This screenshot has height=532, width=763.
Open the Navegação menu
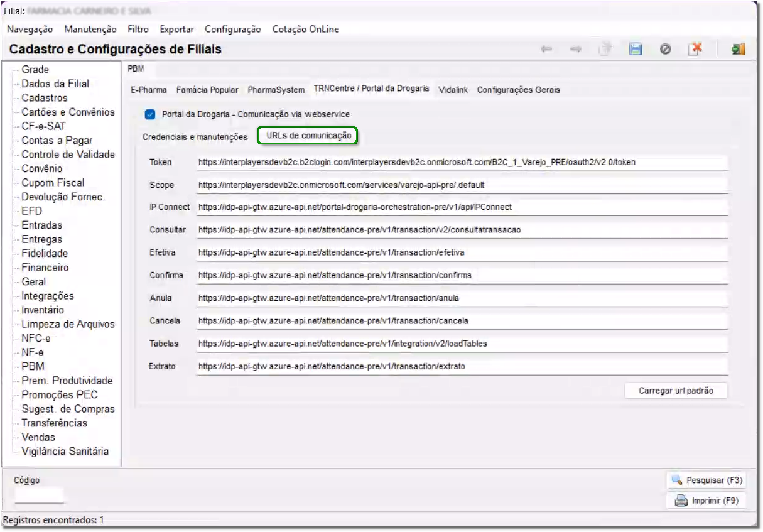30,29
